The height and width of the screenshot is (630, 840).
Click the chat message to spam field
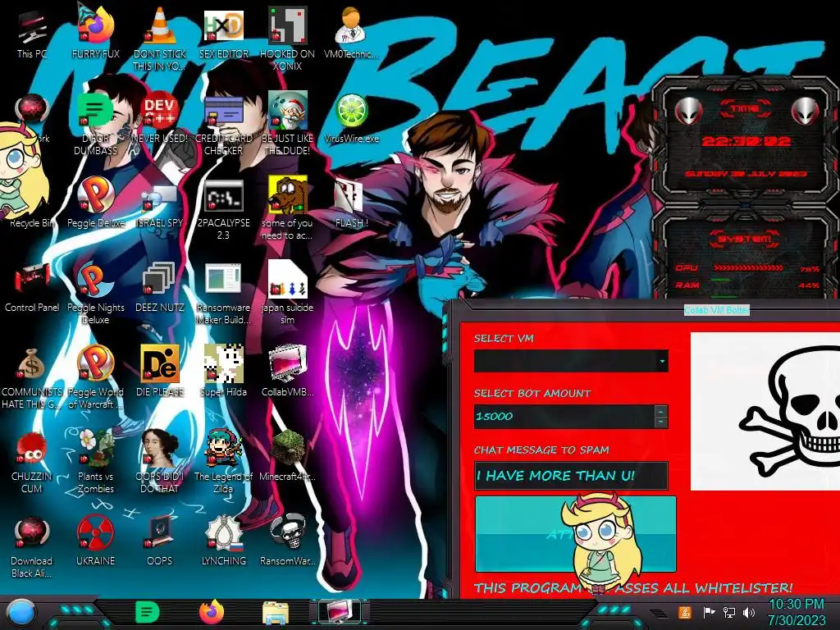(571, 476)
